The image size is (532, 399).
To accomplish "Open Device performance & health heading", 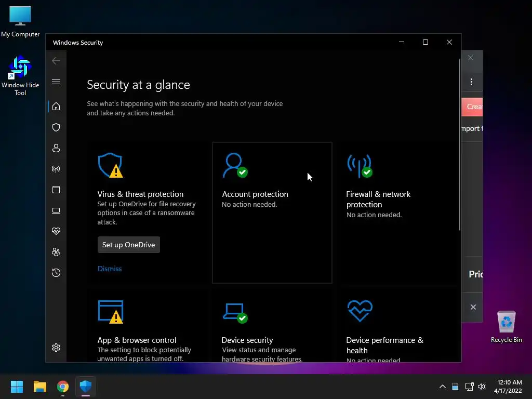I will pos(385,345).
